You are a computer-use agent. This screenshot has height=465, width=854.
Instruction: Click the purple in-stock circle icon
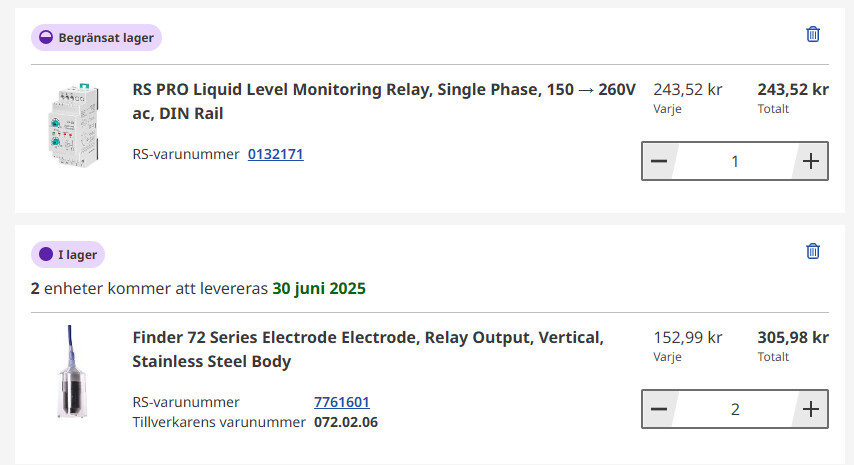tap(45, 255)
